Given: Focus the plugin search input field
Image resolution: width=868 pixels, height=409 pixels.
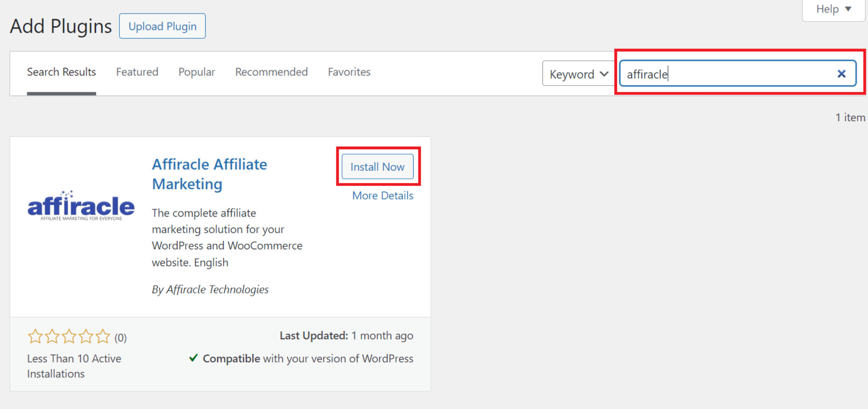Looking at the screenshot, I should [x=731, y=74].
